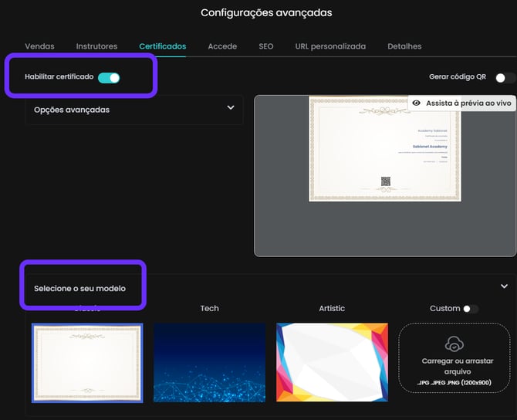
Task: Click the cloud upload icon
Action: coord(454,344)
